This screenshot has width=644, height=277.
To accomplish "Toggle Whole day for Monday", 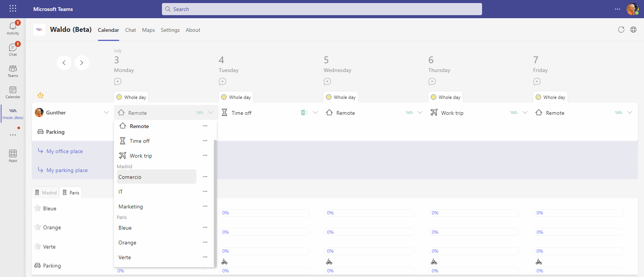I will point(131,97).
